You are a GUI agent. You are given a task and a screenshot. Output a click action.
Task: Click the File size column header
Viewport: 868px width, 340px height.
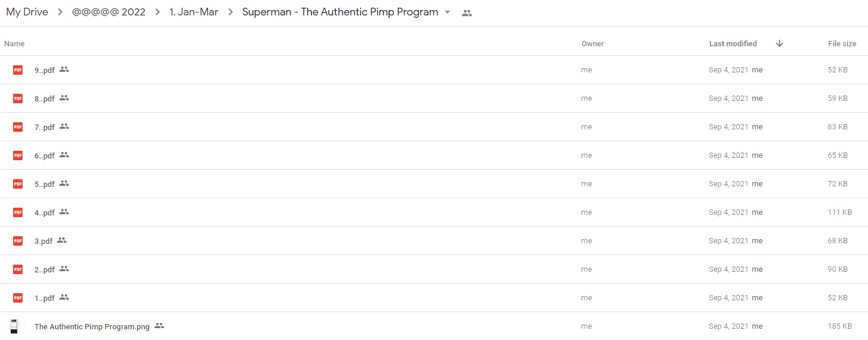tap(842, 44)
